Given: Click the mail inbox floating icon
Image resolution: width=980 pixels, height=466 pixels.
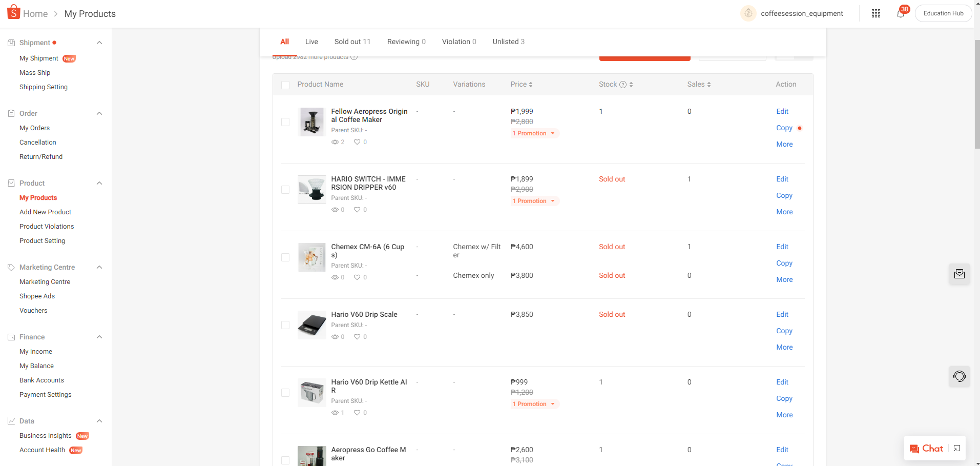Looking at the screenshot, I should (x=959, y=274).
